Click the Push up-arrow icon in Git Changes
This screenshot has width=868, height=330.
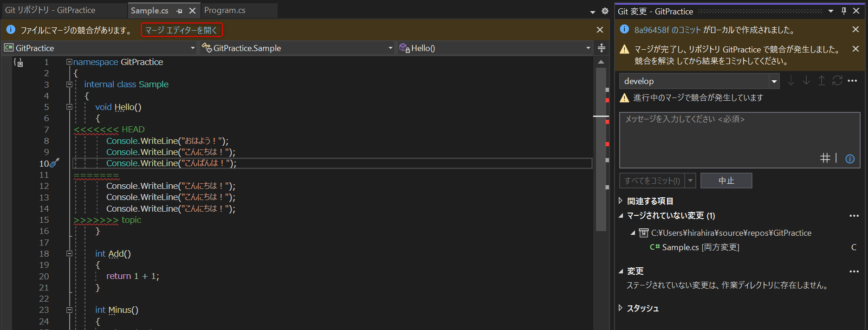click(x=822, y=81)
